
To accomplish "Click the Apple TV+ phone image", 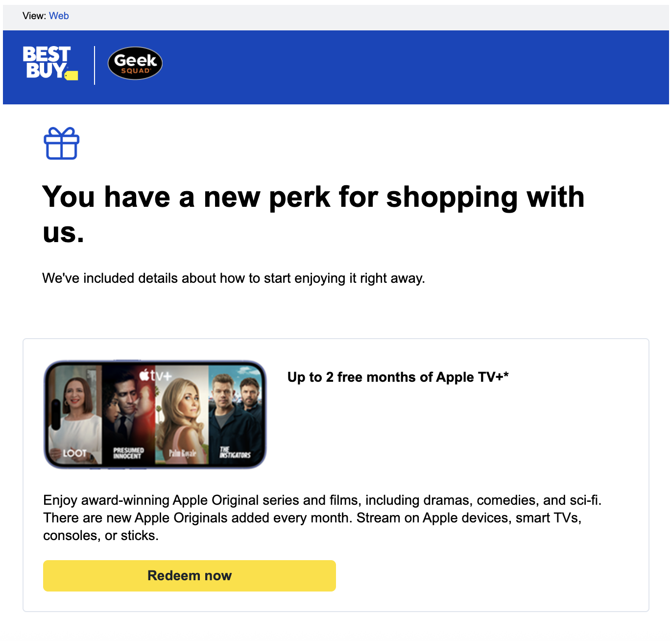I will [155, 415].
